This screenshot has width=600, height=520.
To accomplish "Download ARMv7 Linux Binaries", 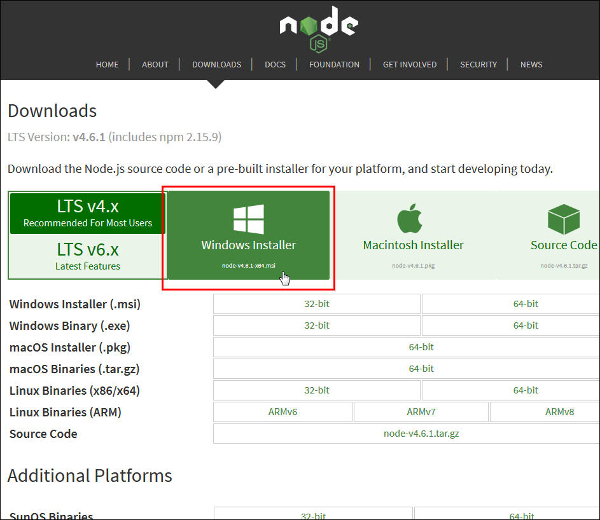I will click(421, 412).
